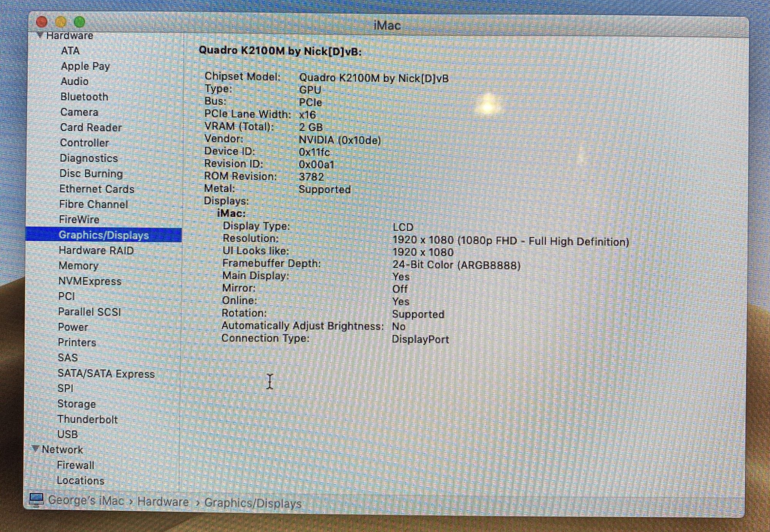Click the Network section header
This screenshot has height=532, width=770.
pos(62,450)
